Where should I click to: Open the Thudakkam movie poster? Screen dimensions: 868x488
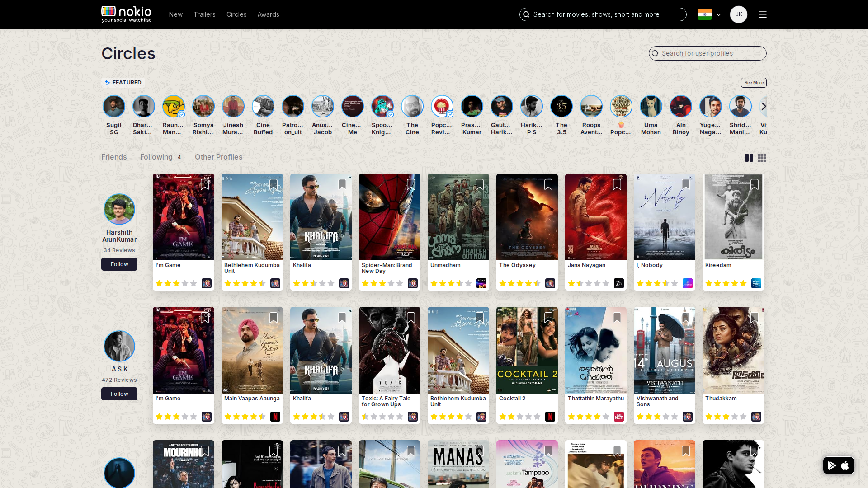(733, 350)
